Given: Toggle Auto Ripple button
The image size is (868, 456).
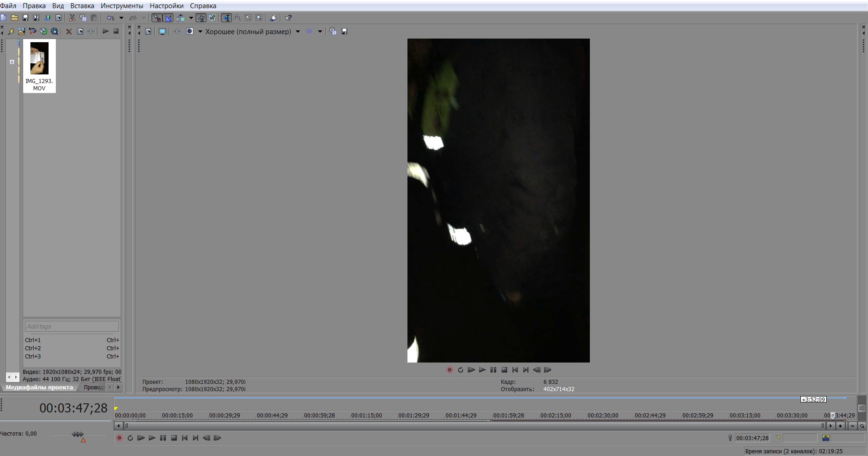Looking at the screenshot, I should (181, 18).
